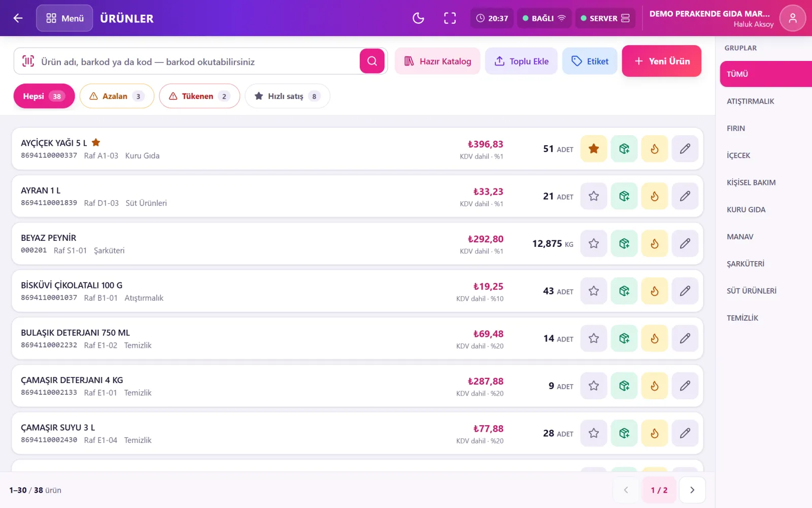This screenshot has width=812, height=508.
Task: Select MANAV group
Action: click(766, 237)
